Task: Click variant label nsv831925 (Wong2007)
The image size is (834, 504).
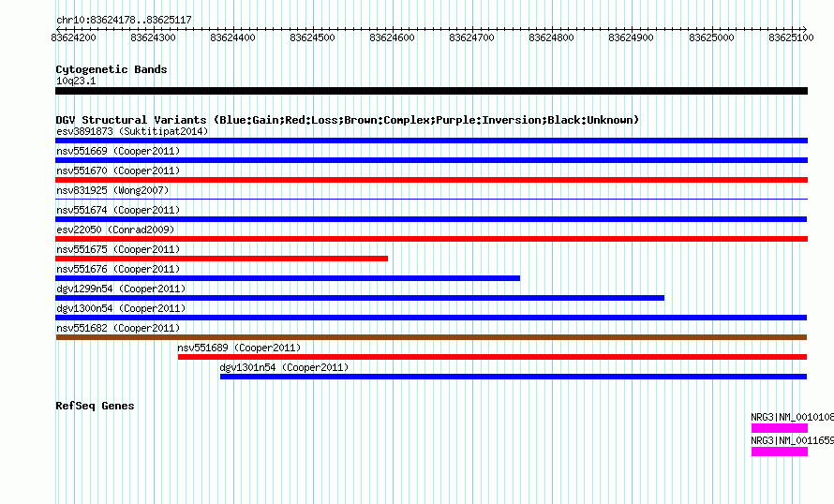Action: (112, 190)
